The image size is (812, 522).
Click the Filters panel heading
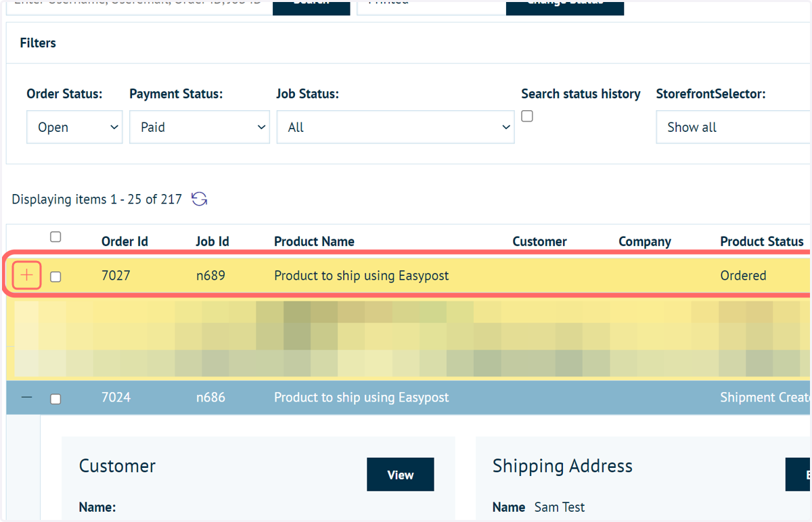point(38,43)
